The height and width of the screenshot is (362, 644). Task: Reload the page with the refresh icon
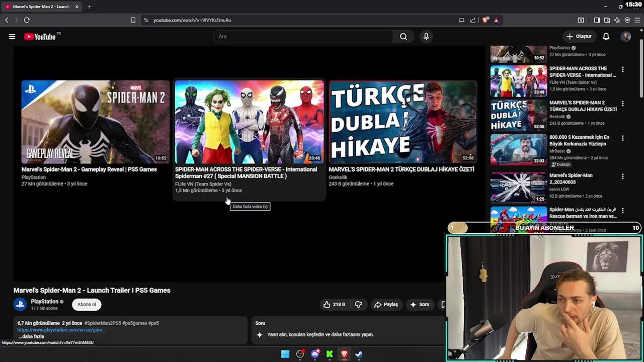coord(27,20)
